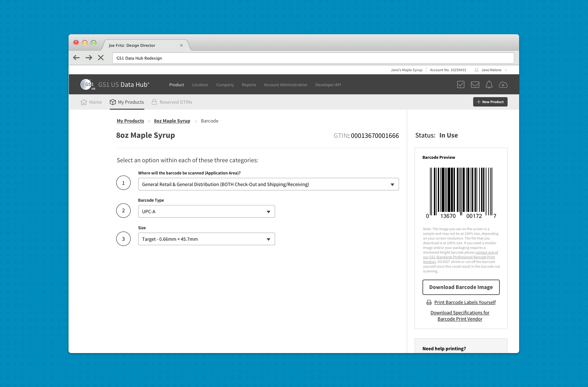588x387 pixels.
Task: Open the Developer API menu
Action: pyautogui.click(x=328, y=85)
